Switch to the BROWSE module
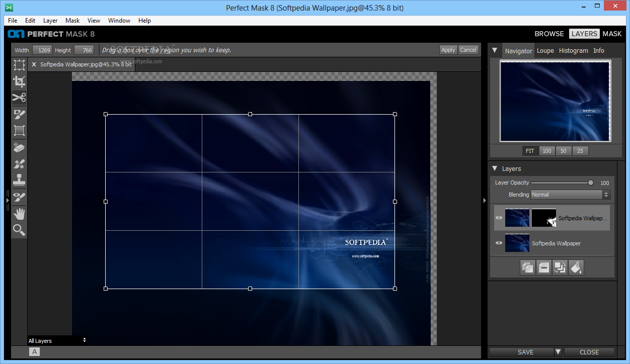This screenshot has width=630, height=364. point(549,34)
